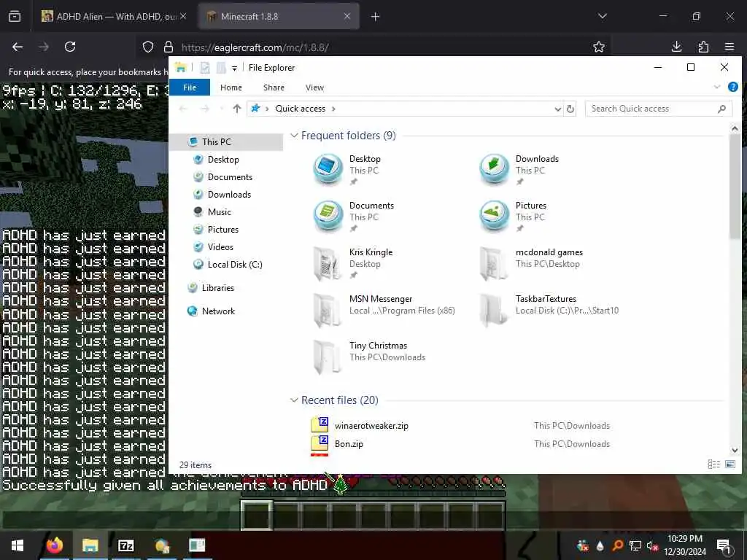Click the Explorer forward arrow
Screen dimensions: 747x560
point(205,109)
